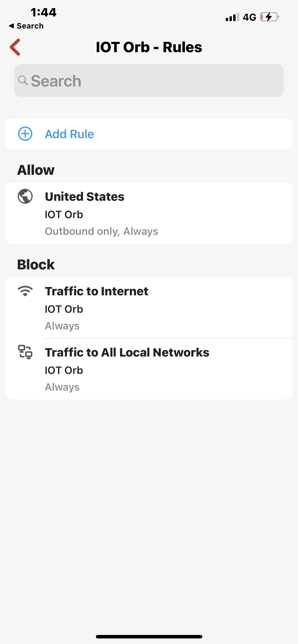The height and width of the screenshot is (644, 298).
Task: Tap the cellular signal bars icon
Action: point(232,17)
